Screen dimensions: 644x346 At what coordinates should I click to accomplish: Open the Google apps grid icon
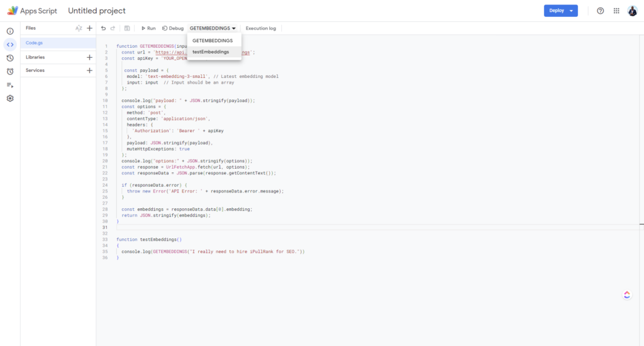pos(616,11)
